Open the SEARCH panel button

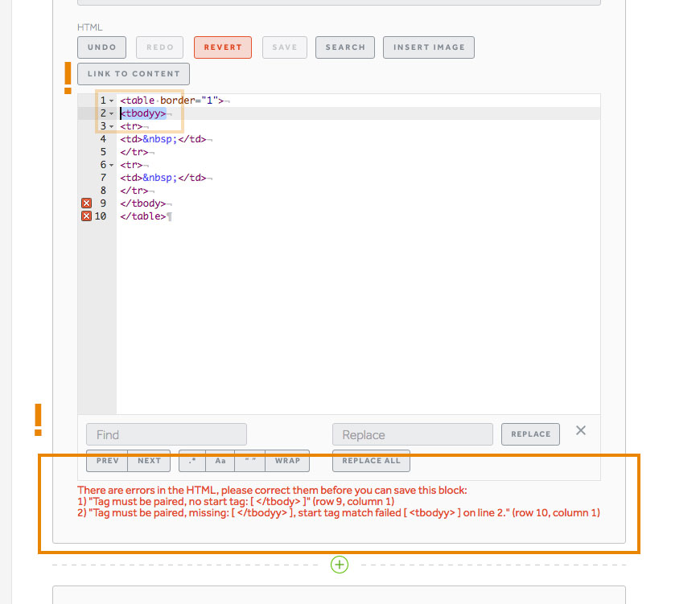click(x=345, y=47)
